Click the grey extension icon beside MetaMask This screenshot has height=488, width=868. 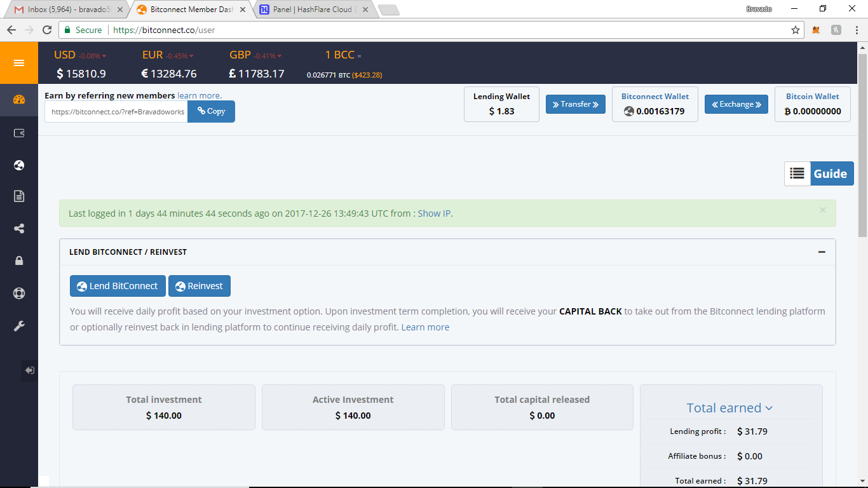tap(836, 30)
